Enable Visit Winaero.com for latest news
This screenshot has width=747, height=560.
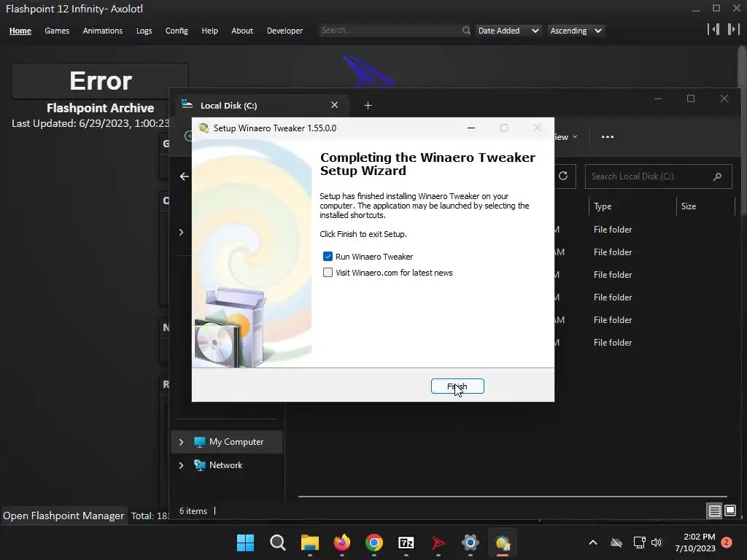click(328, 273)
